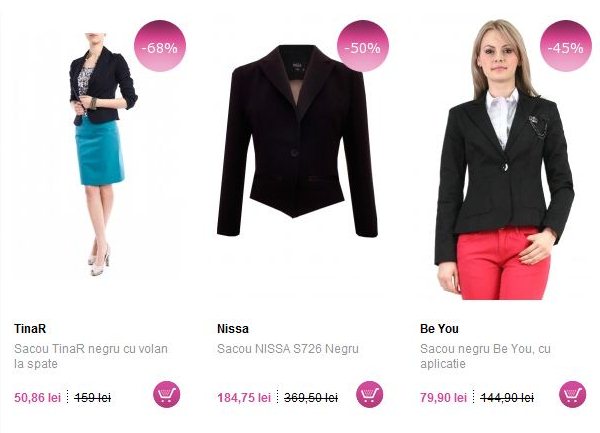Add Nissa S726 blazer to cart
This screenshot has height=433, width=600.
(370, 394)
